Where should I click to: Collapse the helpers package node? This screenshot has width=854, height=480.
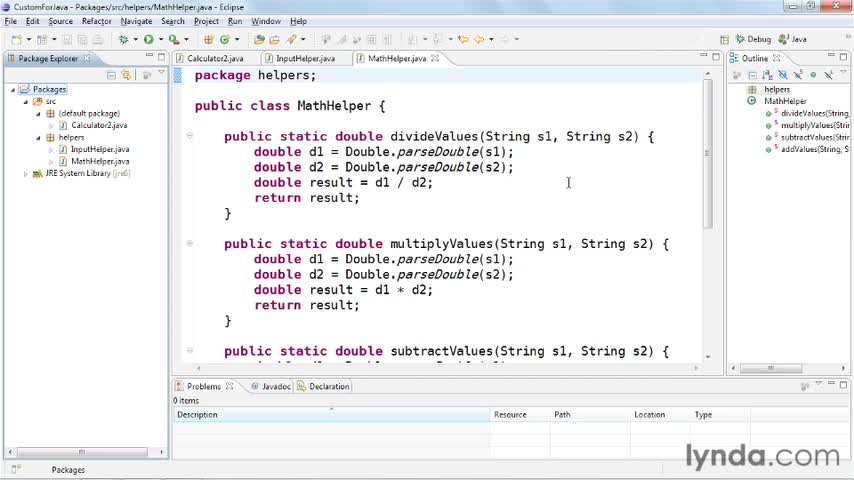point(38,138)
